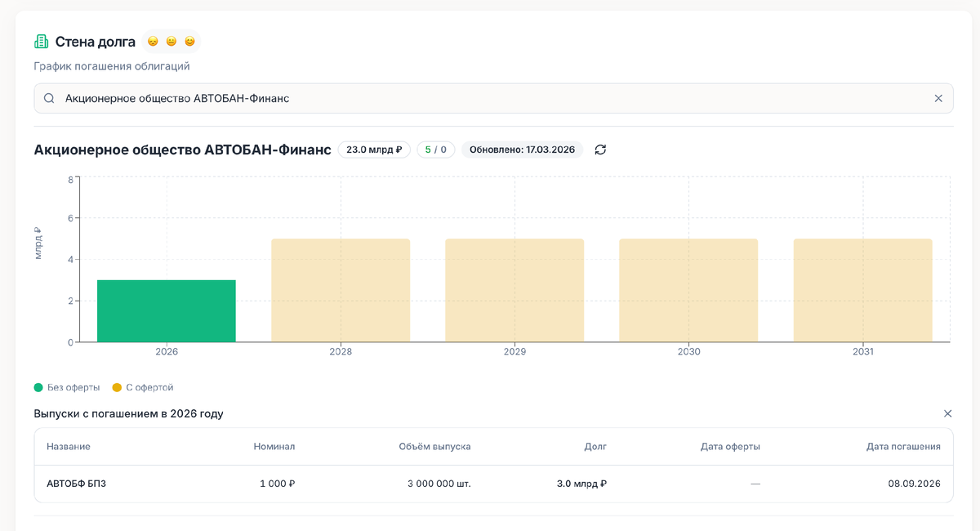This screenshot has width=980, height=531.
Task: Expand the 2028 bar to view its issues
Action: coord(341,290)
